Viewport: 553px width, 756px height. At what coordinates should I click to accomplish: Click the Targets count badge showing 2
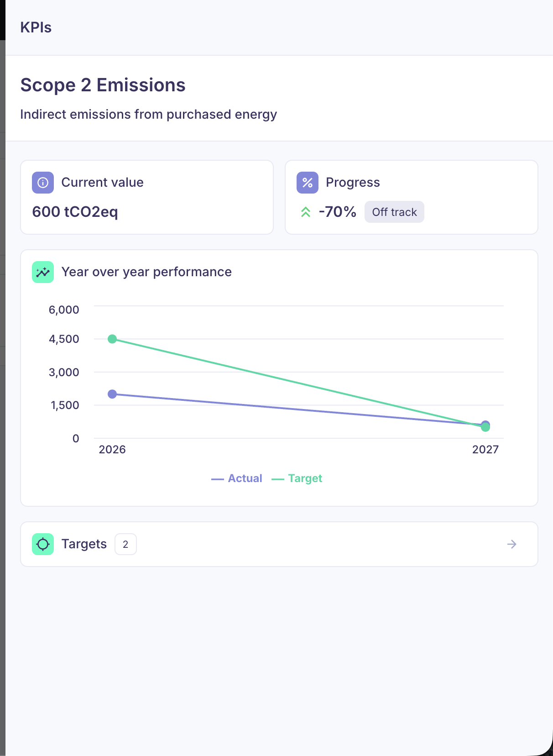125,544
